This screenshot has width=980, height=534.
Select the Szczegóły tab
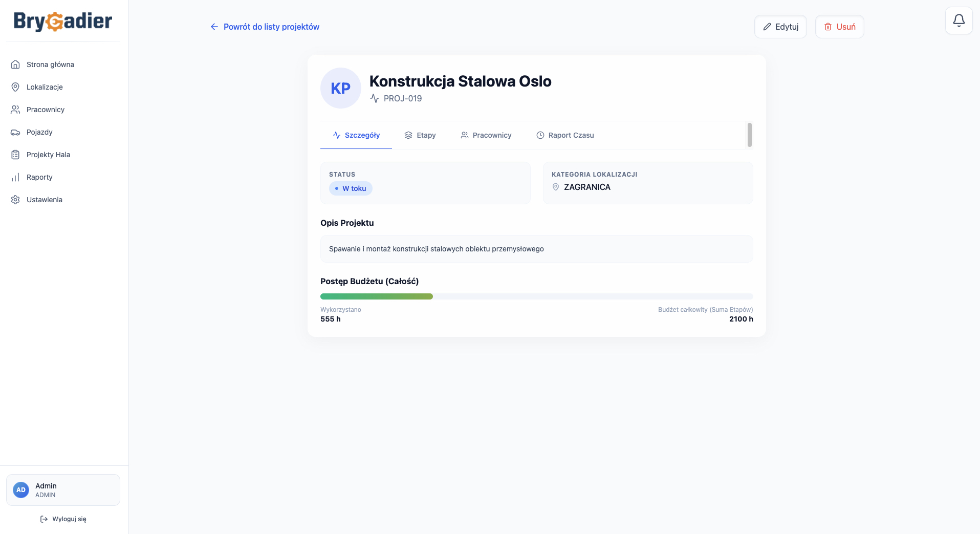(356, 135)
